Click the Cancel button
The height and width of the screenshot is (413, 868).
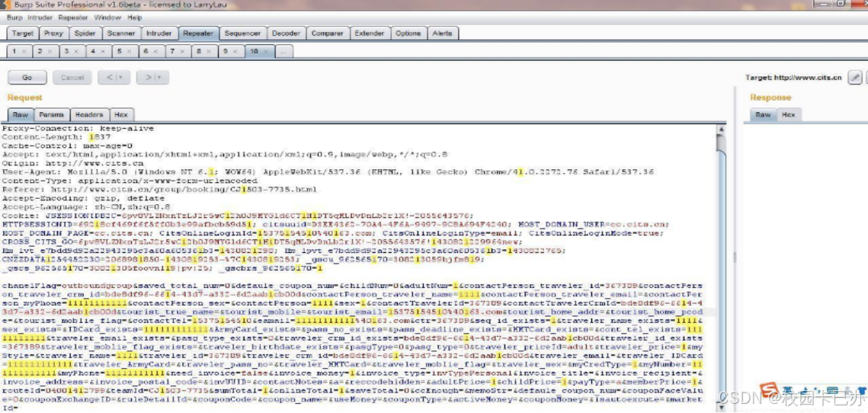pyautogui.click(x=72, y=78)
